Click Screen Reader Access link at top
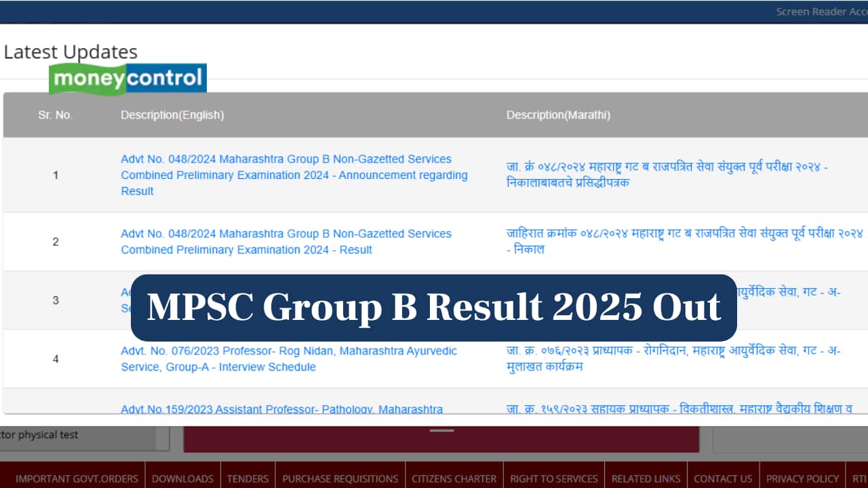Viewport: 868px width, 488px height. (822, 12)
